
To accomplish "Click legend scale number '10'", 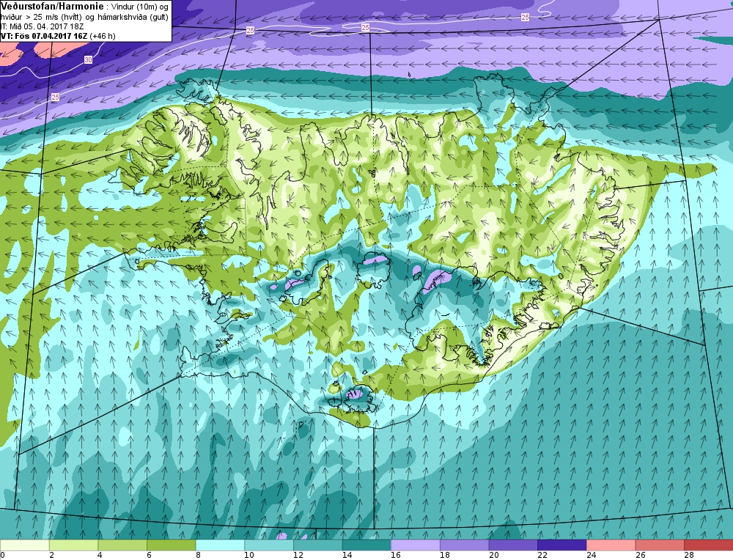I will [249, 556].
